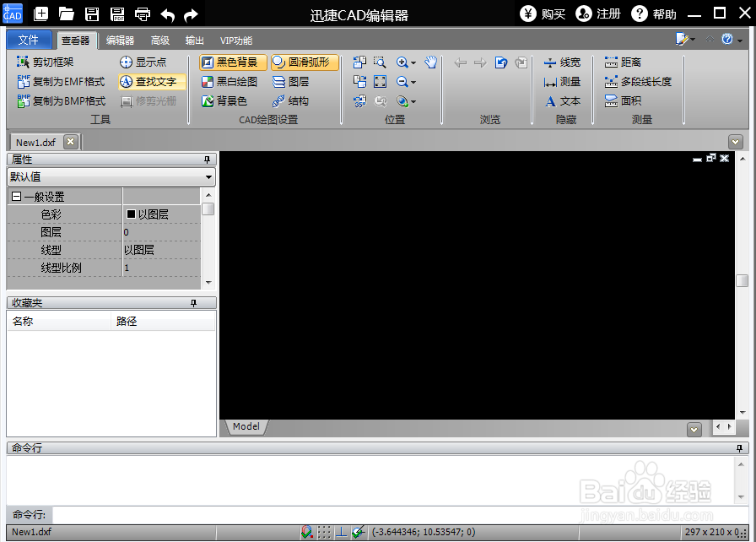Open the 图层 layers dialog
This screenshot has height=542, width=756.
291,82
